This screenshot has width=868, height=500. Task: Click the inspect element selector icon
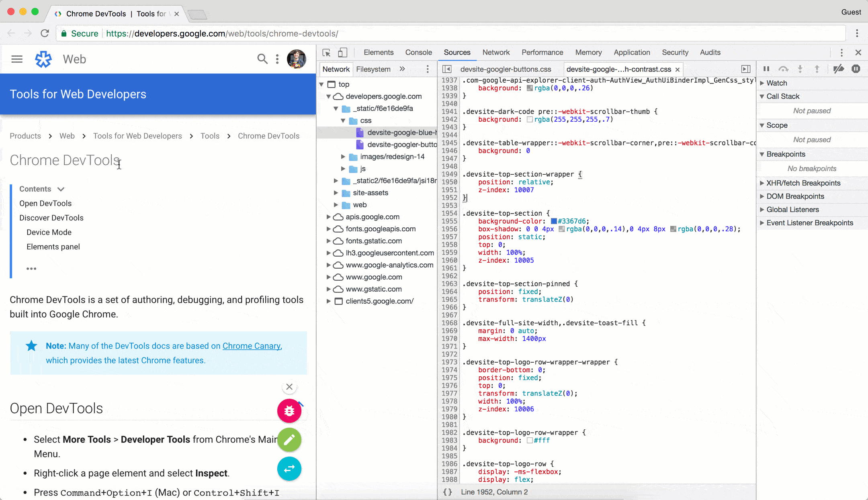coord(327,53)
